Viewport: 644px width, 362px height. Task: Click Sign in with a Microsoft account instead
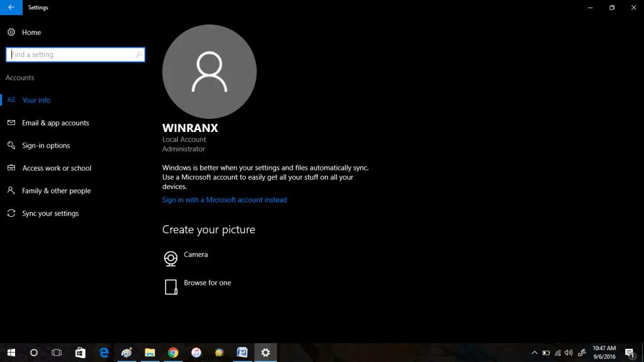pyautogui.click(x=225, y=200)
